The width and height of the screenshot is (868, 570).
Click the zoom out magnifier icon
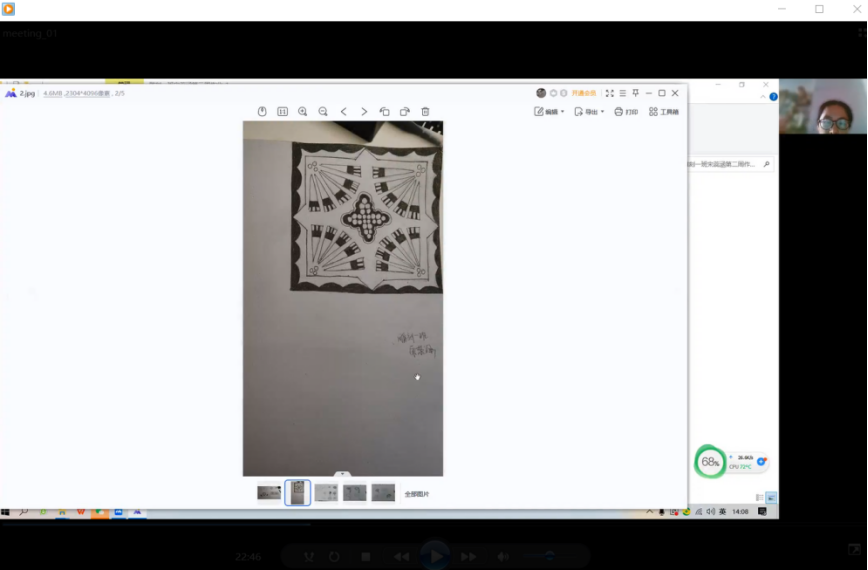[323, 112]
